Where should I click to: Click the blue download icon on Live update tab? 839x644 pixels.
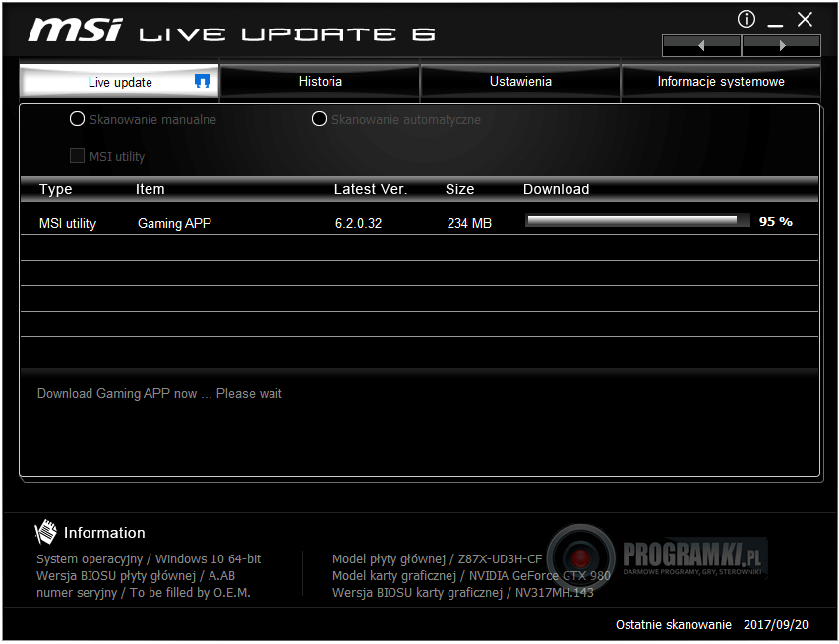(x=203, y=81)
